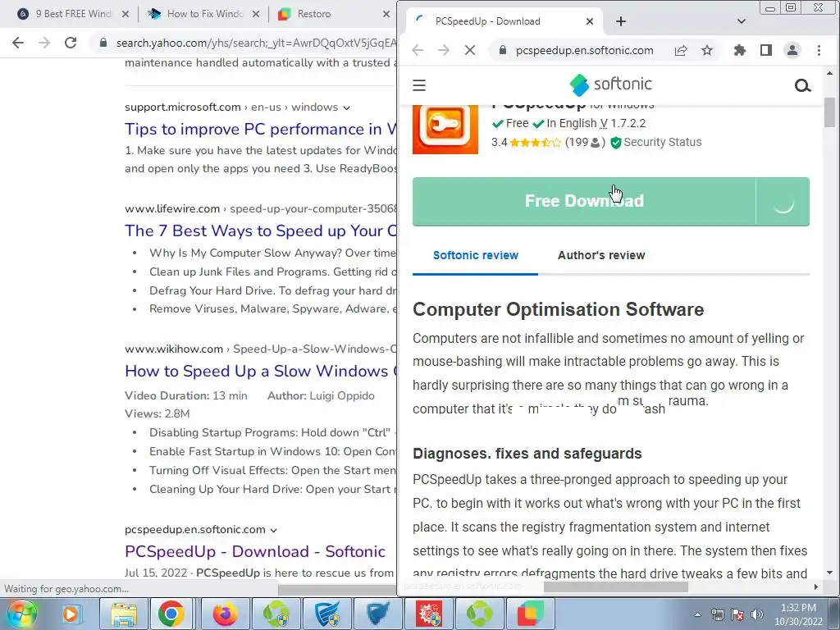This screenshot has width=840, height=630.
Task: Open The 7 Best Ways to Speed result
Action: click(261, 231)
